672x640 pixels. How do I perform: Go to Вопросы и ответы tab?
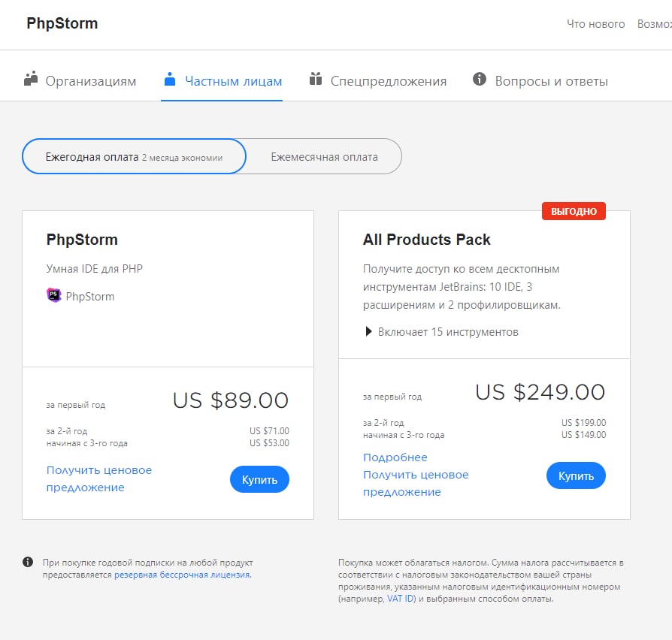pyautogui.click(x=551, y=81)
